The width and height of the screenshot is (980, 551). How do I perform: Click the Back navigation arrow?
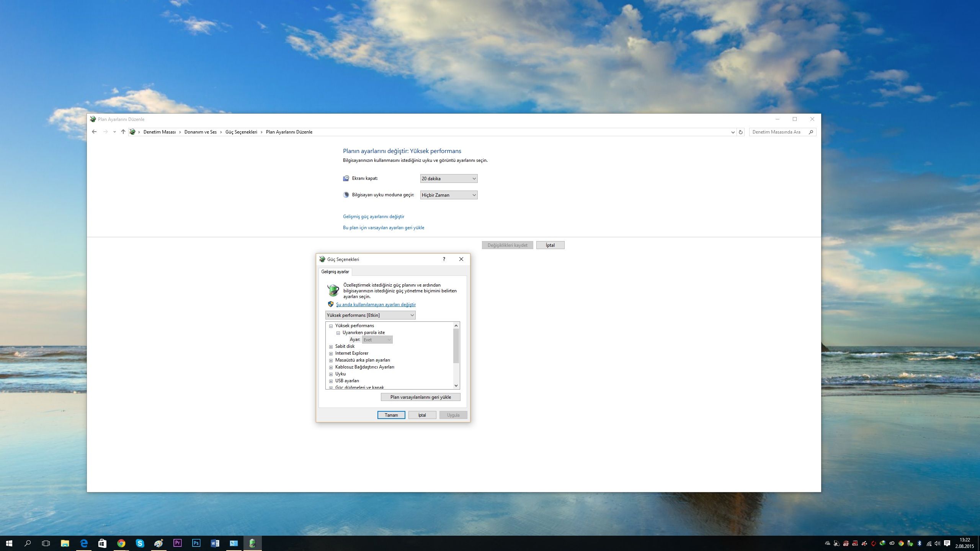[x=94, y=132]
